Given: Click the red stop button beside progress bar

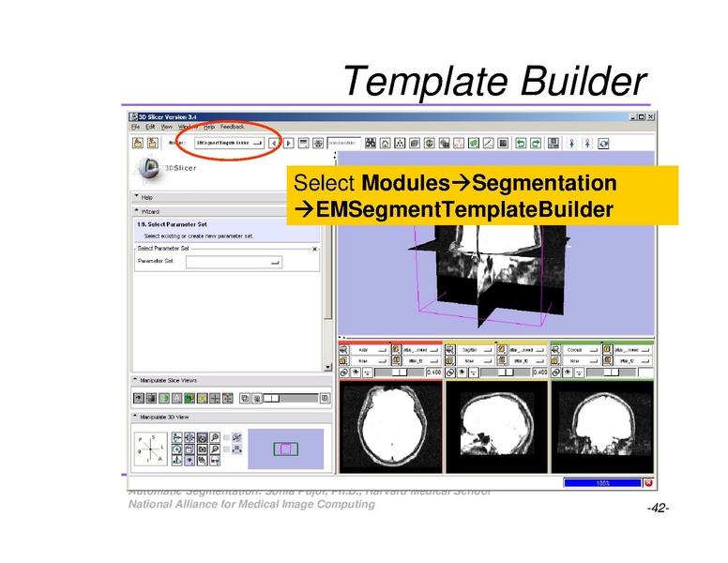Looking at the screenshot, I should 649,482.
